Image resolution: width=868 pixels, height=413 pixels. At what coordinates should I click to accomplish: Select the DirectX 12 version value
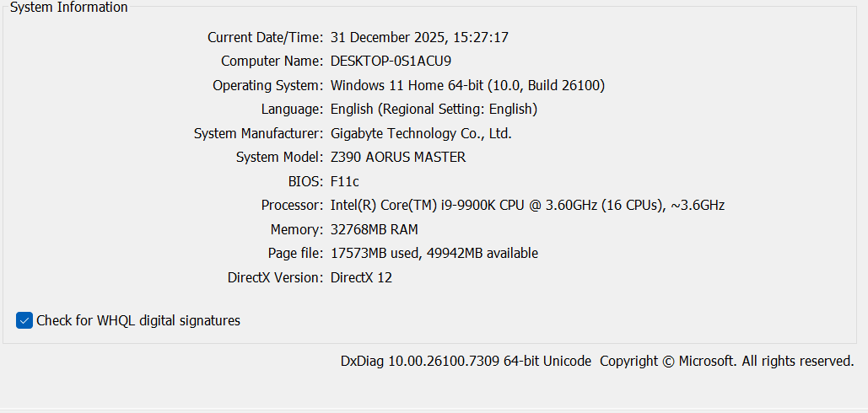point(361,277)
